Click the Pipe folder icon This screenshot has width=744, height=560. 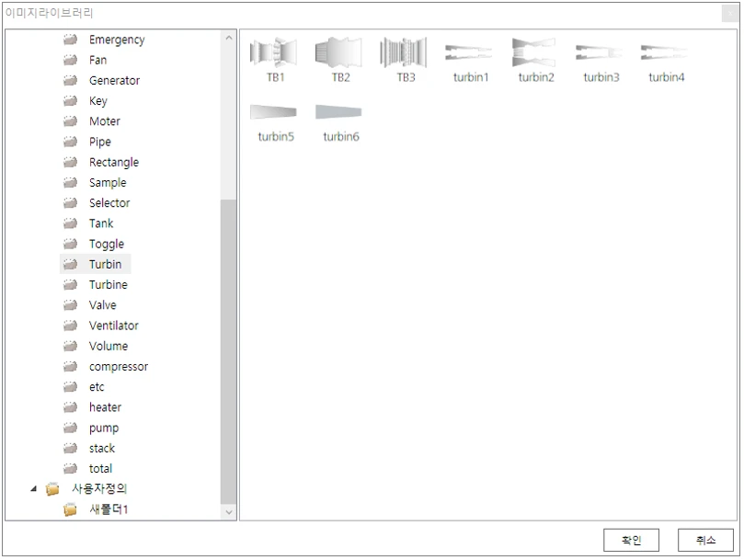tap(70, 142)
